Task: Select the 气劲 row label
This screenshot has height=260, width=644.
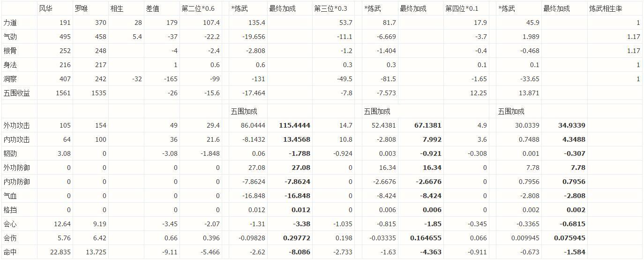Action: coord(10,37)
